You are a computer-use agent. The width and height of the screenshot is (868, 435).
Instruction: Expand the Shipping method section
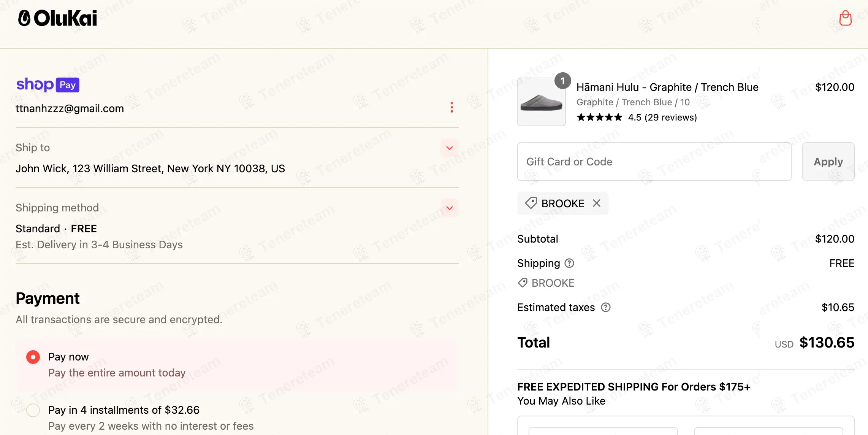tap(449, 208)
